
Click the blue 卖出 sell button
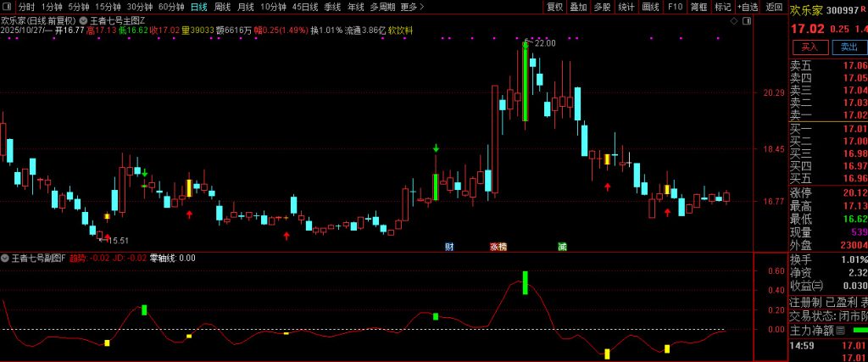pyautogui.click(x=849, y=47)
